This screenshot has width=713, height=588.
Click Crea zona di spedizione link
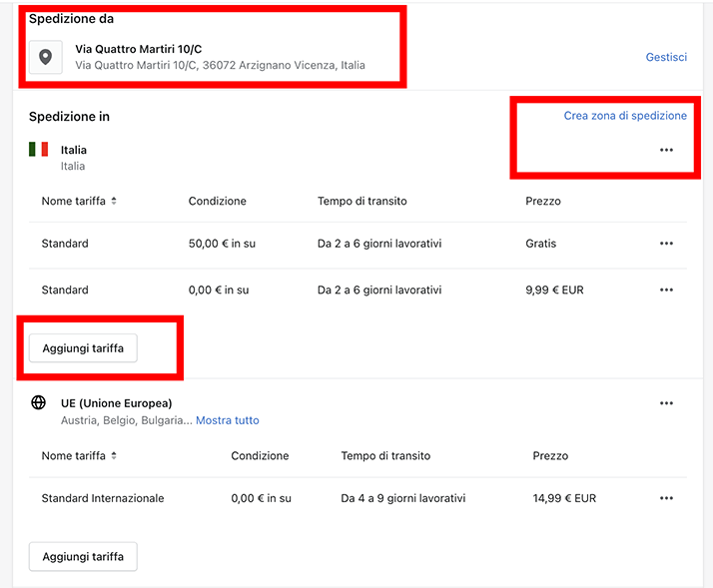(625, 116)
